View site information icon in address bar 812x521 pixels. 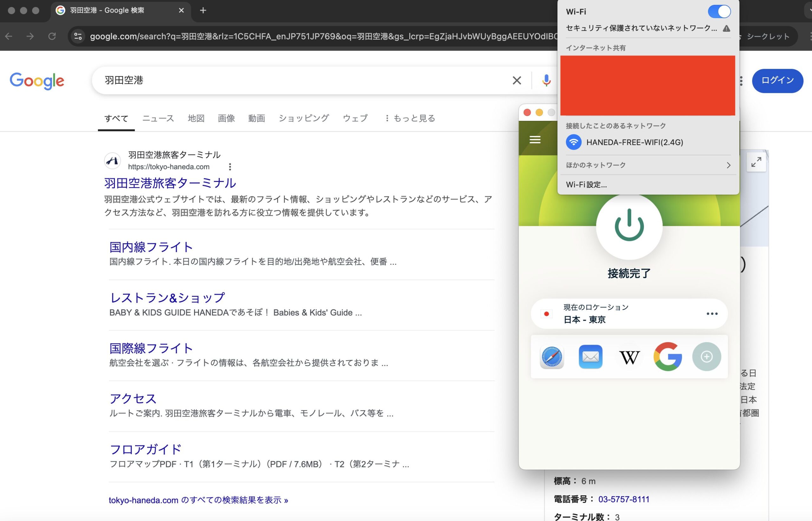click(x=78, y=36)
